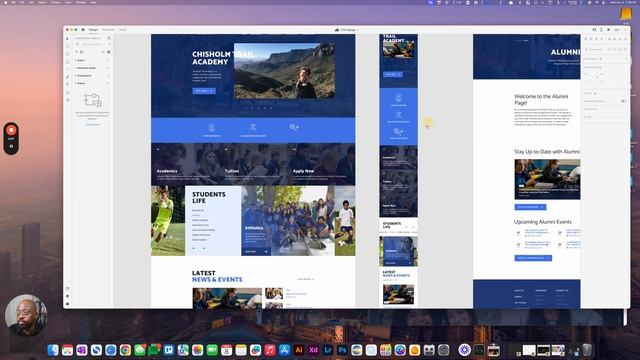
Task: Add a video with Videos plus icon
Action: [x=108, y=83]
